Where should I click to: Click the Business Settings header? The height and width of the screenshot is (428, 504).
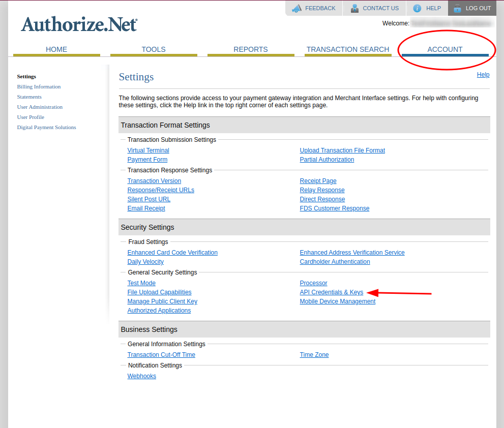(304, 329)
